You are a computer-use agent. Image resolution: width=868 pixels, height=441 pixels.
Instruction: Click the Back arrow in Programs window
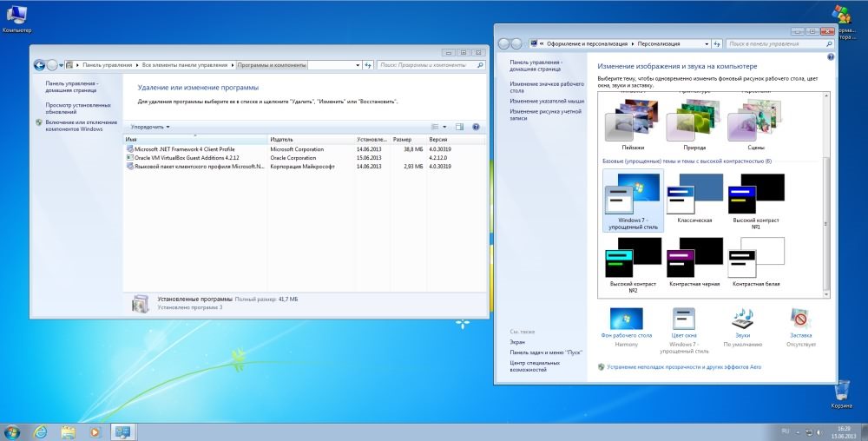39,64
